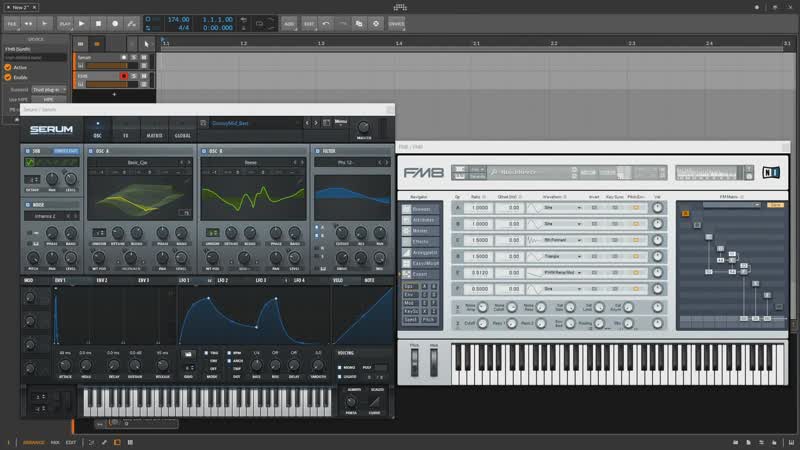Switch to the Serum MATRIX tab
800x450 pixels.
click(155, 135)
